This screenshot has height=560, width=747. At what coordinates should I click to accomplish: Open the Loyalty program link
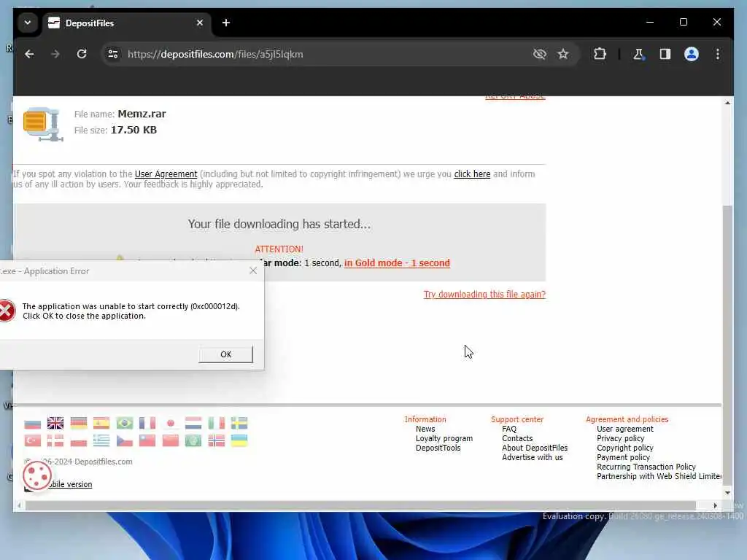point(444,438)
